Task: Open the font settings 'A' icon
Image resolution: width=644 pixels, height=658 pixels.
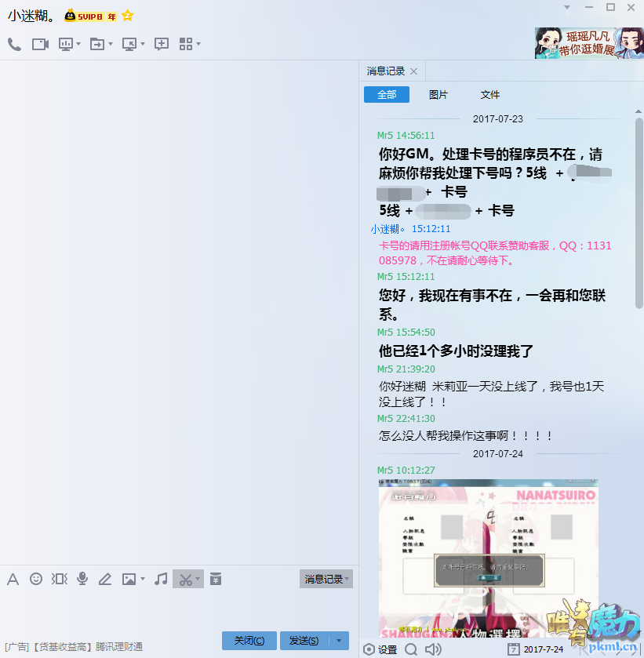Action: pos(13,579)
